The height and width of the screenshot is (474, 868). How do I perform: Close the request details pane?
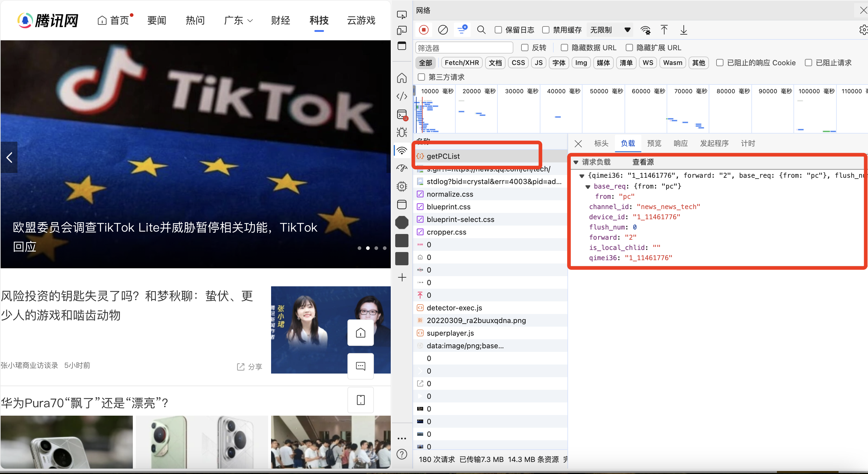pyautogui.click(x=578, y=144)
